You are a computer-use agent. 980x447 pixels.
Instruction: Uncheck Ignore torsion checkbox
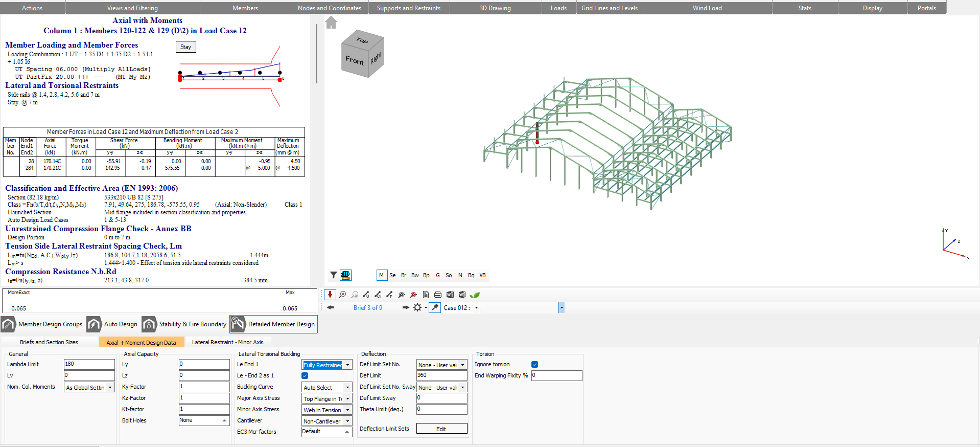tap(534, 364)
